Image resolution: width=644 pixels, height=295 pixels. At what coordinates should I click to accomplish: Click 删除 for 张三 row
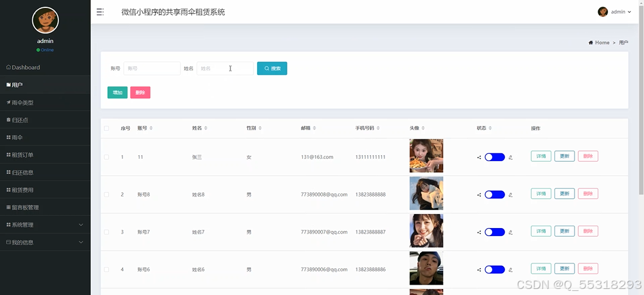(588, 156)
